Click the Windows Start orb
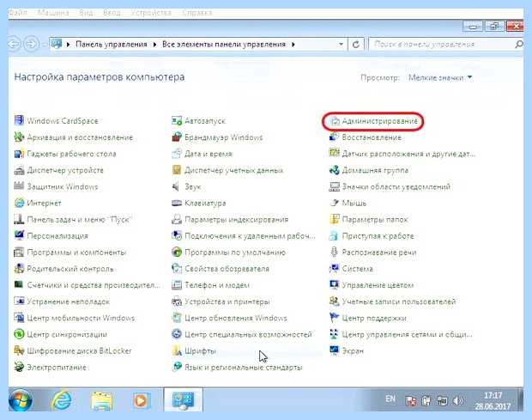This screenshot has height=420, width=532. pyautogui.click(x=21, y=399)
